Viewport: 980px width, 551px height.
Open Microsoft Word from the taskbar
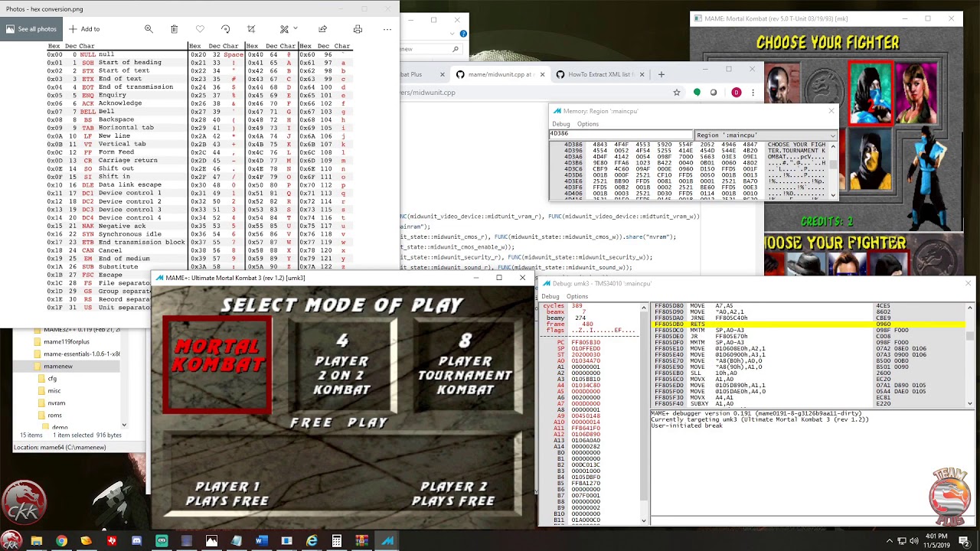coord(261,541)
